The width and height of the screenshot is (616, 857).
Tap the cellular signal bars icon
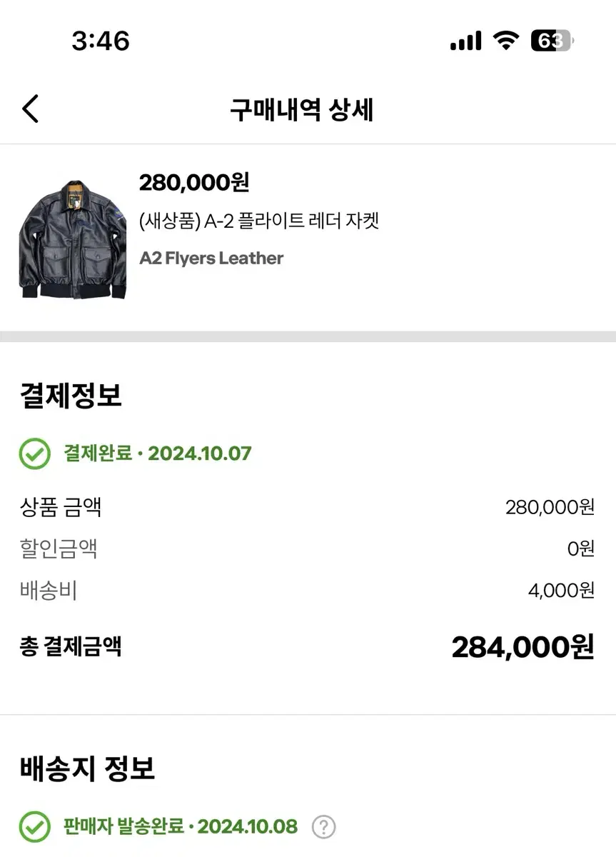(465, 42)
